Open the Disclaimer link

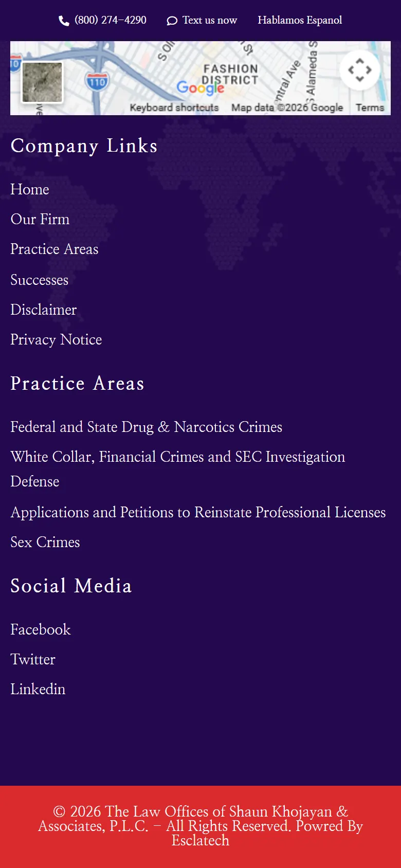click(44, 310)
